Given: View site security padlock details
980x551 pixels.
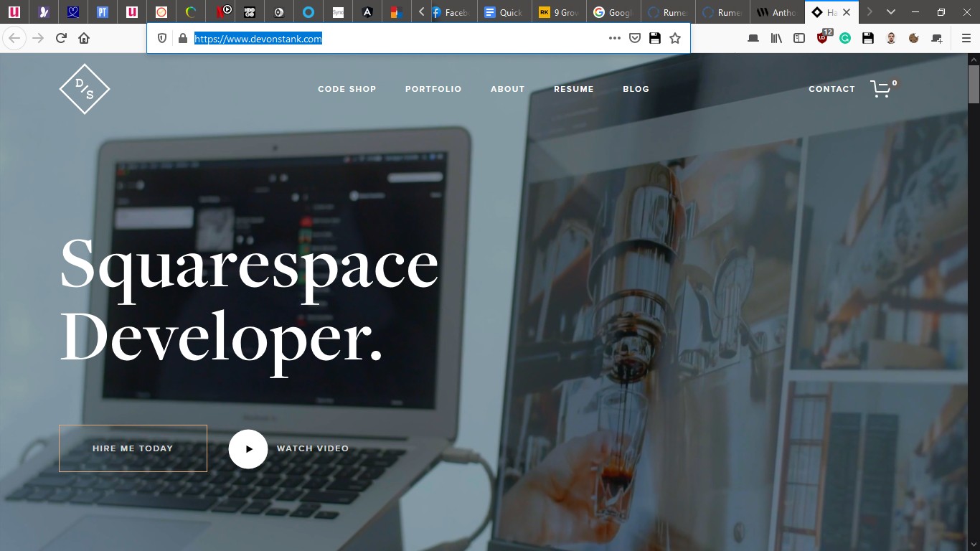Looking at the screenshot, I should 182,39.
